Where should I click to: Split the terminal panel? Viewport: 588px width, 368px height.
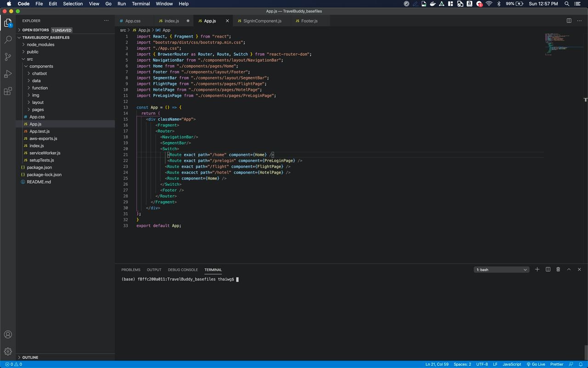pos(548,270)
